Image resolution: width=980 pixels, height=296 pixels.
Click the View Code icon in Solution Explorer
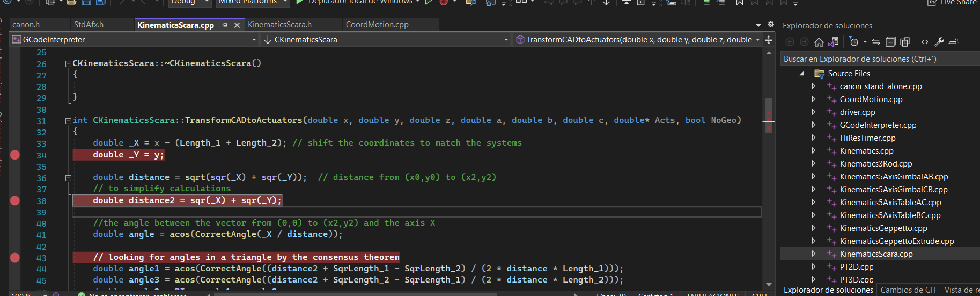tap(925, 42)
